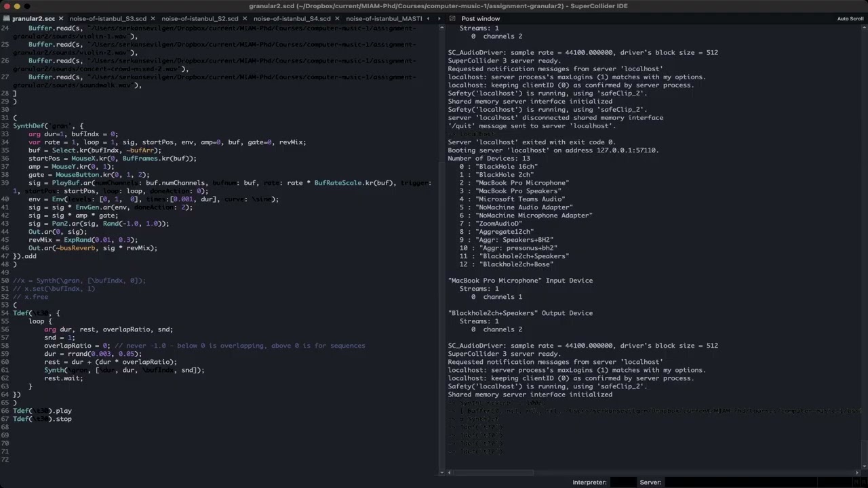The width and height of the screenshot is (868, 488).
Task: Open the noise-of-istanbul_MASTI tab
Action: (384, 18)
